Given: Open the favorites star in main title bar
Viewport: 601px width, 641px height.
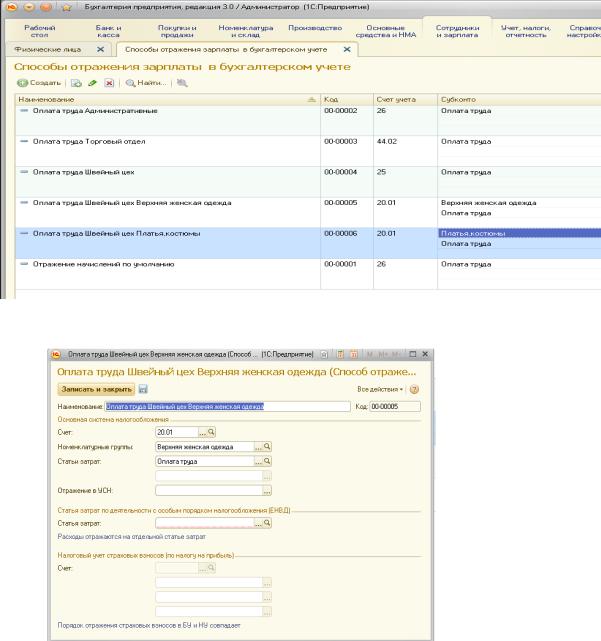Looking at the screenshot, I should click(x=67, y=7).
